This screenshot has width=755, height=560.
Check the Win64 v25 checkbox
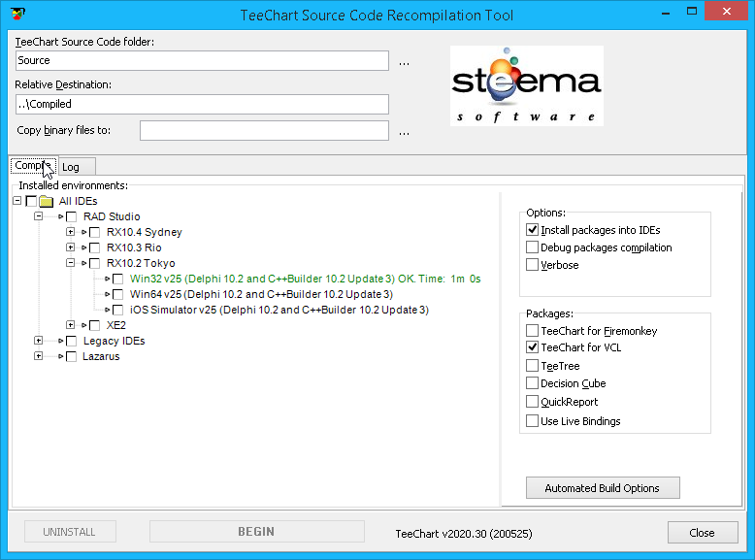pos(118,294)
